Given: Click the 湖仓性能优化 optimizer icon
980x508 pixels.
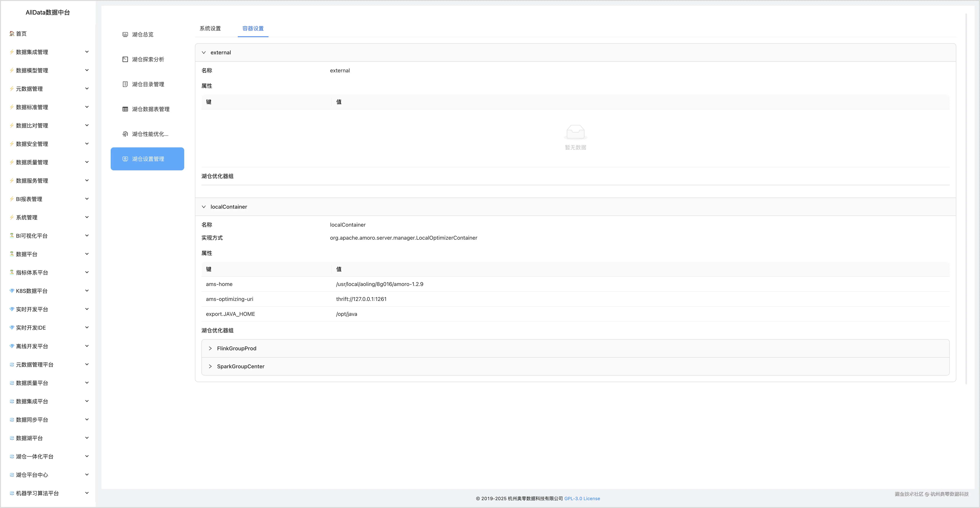Looking at the screenshot, I should click(125, 134).
